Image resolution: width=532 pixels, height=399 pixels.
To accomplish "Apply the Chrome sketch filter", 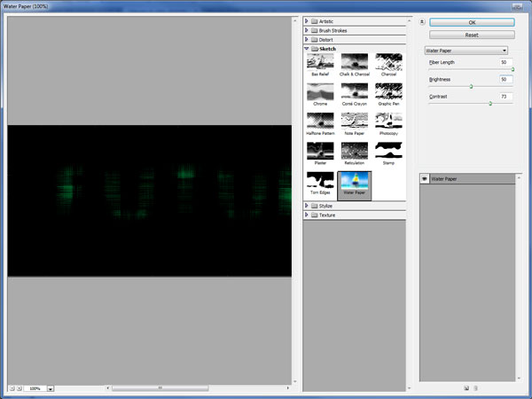I will tap(320, 93).
